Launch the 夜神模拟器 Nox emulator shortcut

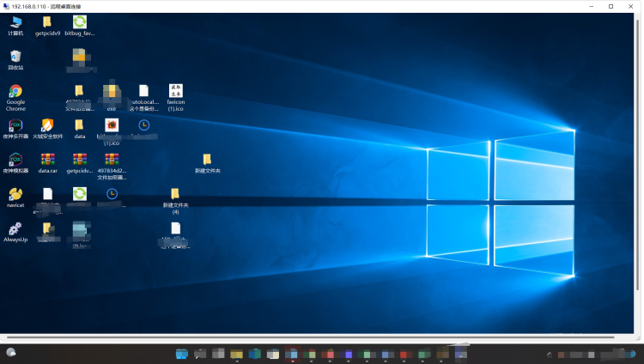15,163
